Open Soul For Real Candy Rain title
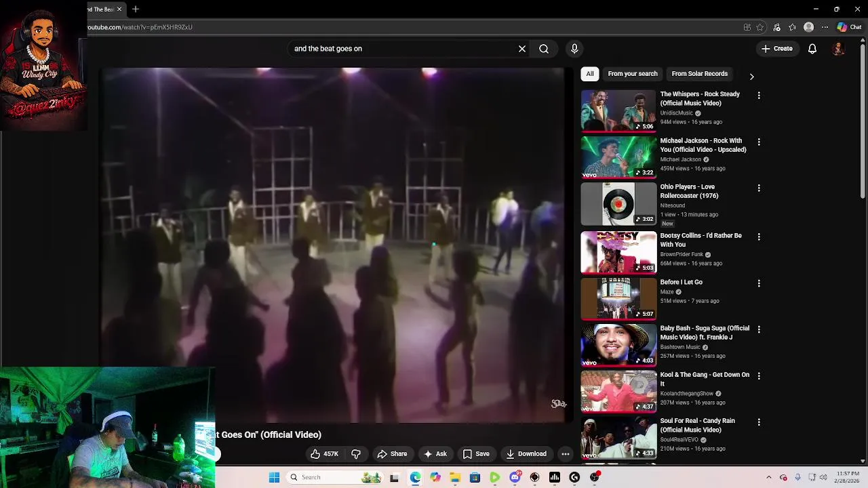The image size is (868, 488). click(x=698, y=425)
